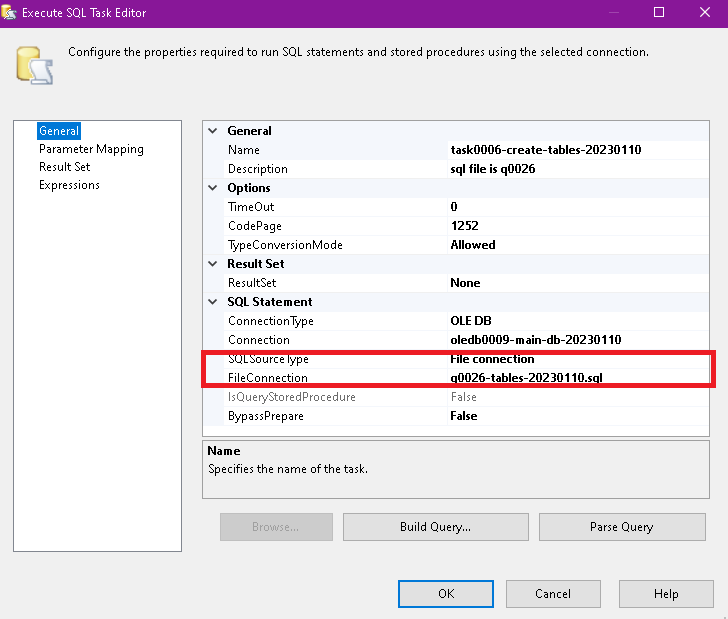Collapse the Result Set property category

click(x=212, y=264)
